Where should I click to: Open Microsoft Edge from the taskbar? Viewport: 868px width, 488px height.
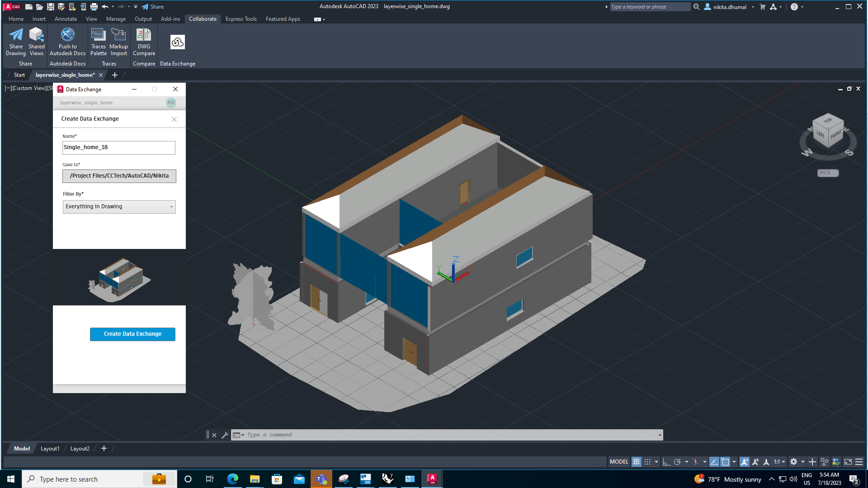point(232,479)
